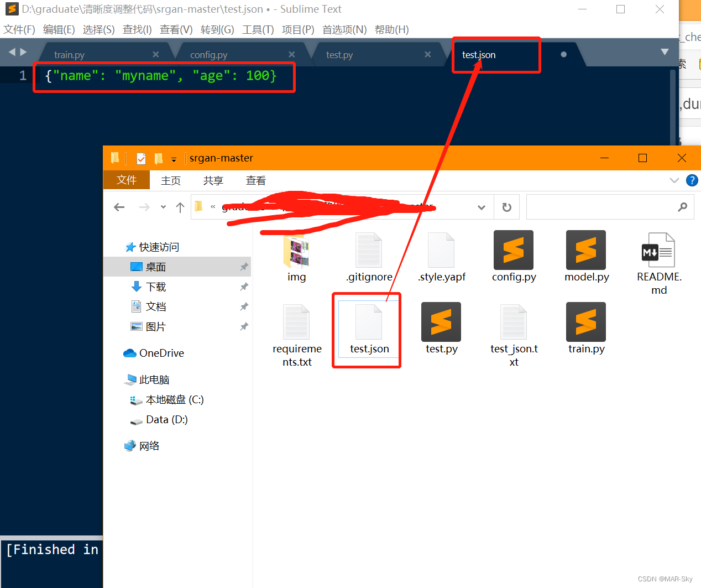The image size is (701, 588).
Task: Open the img folder icon
Action: click(x=297, y=250)
